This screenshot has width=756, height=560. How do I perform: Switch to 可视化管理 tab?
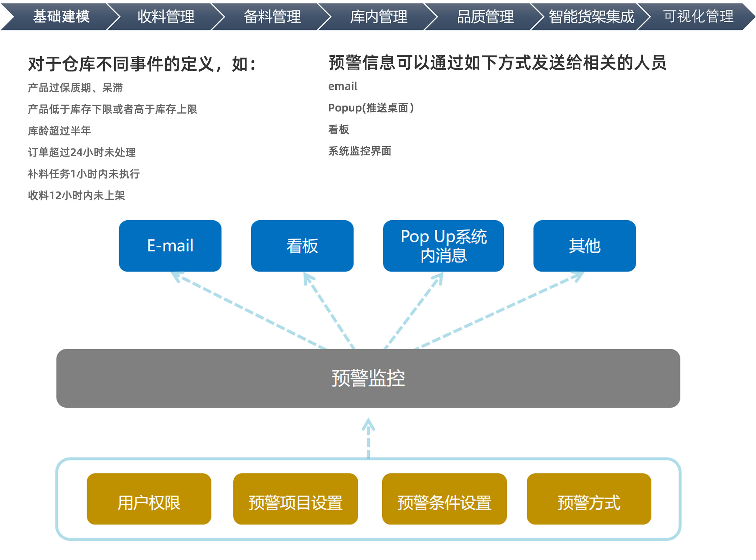tap(698, 17)
